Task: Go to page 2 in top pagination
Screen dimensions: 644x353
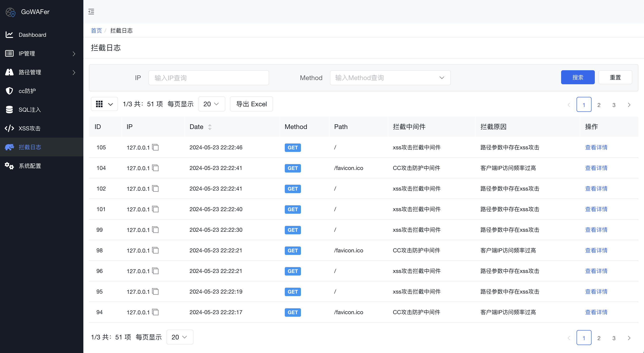Action: pyautogui.click(x=599, y=105)
